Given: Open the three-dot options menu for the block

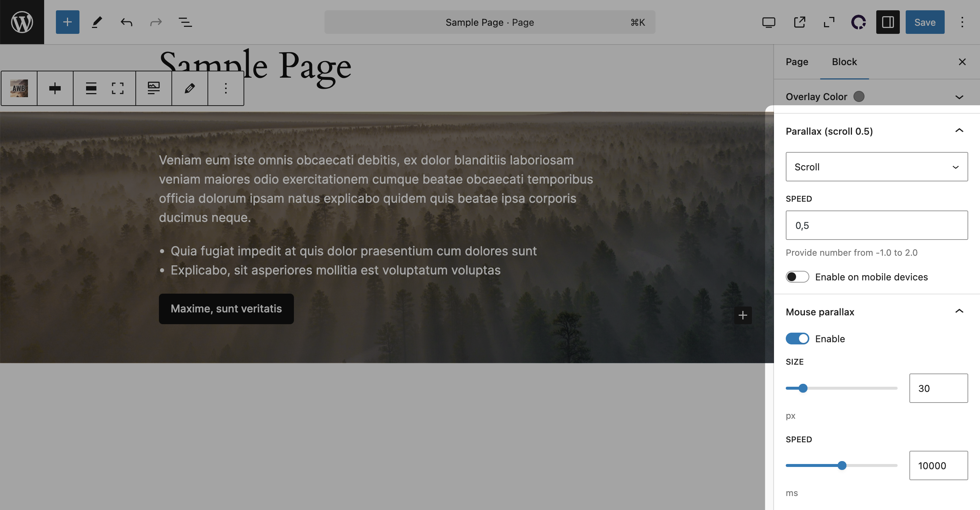Looking at the screenshot, I should click(x=226, y=88).
